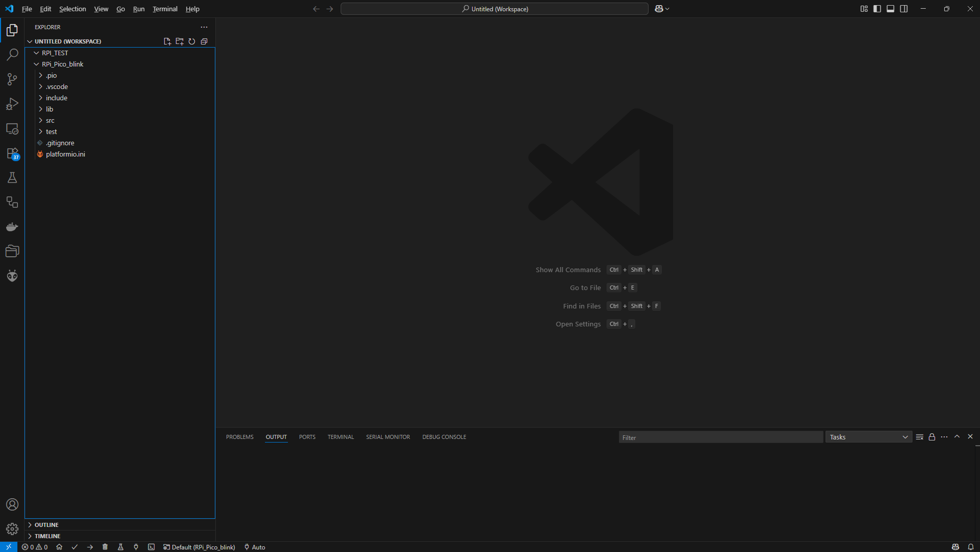980x552 pixels.
Task: Click the New File icon in Explorer
Action: click(x=167, y=41)
